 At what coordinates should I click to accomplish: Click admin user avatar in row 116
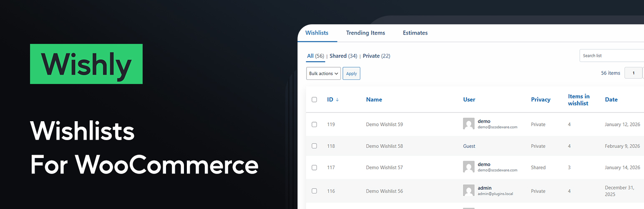tap(469, 191)
